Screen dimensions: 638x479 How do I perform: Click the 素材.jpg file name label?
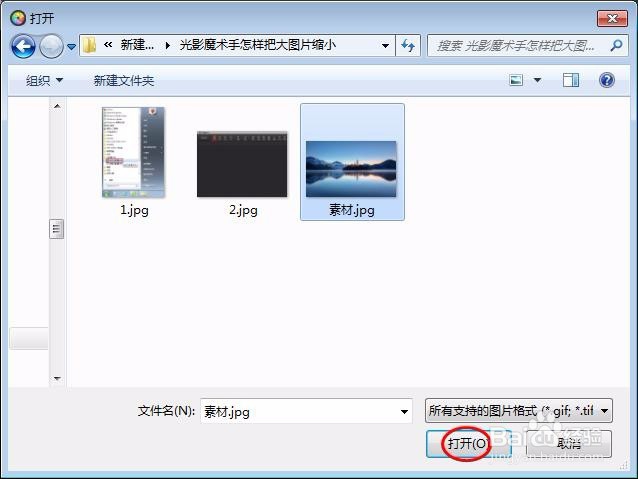tap(352, 210)
